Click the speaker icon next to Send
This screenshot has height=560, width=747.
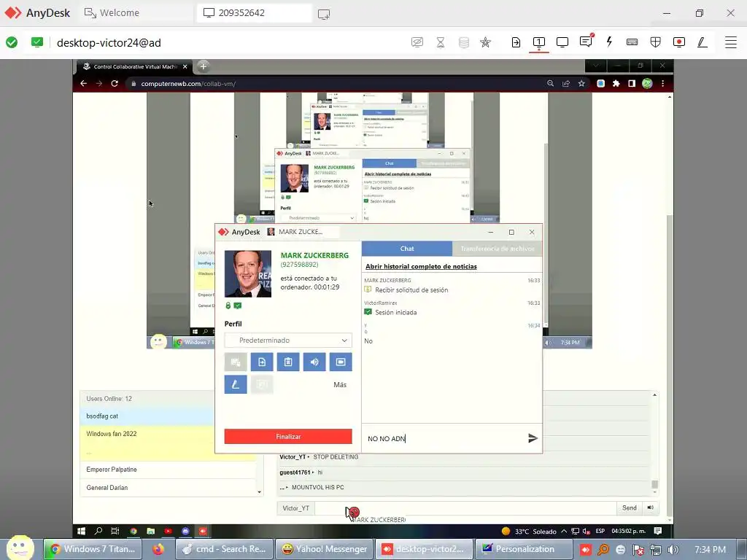pos(650,507)
